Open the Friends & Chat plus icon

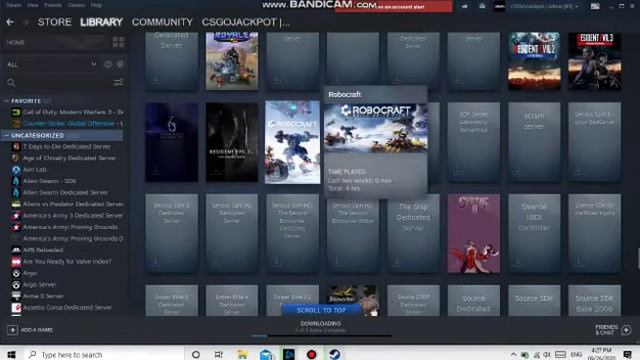coord(626,330)
